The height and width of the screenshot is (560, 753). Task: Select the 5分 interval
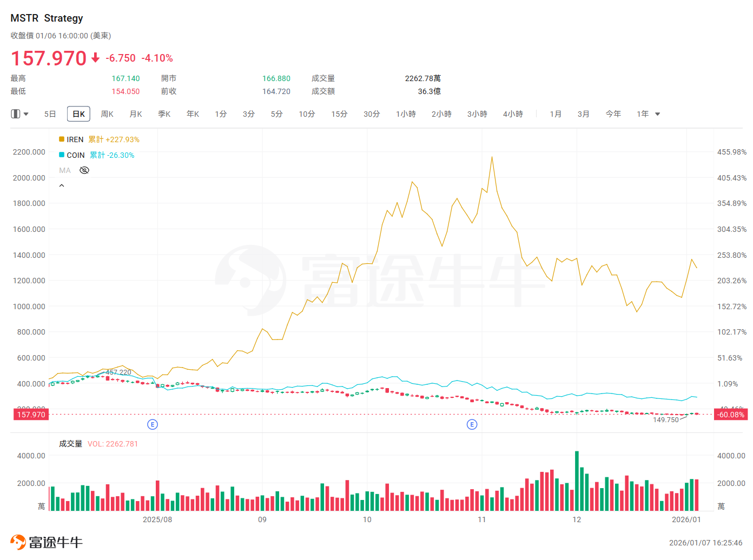276,114
